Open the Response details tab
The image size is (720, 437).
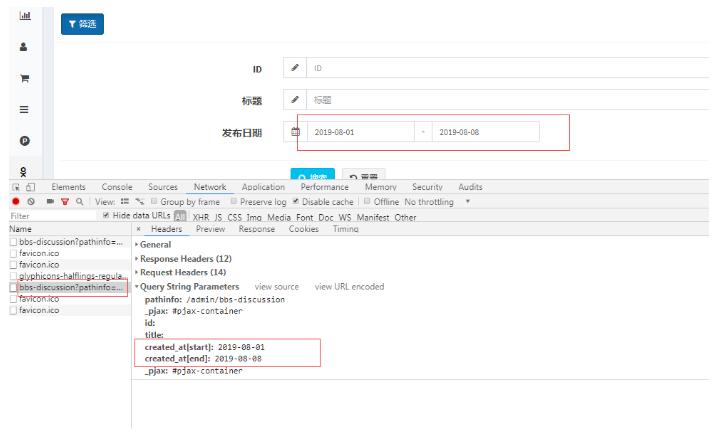tap(256, 229)
